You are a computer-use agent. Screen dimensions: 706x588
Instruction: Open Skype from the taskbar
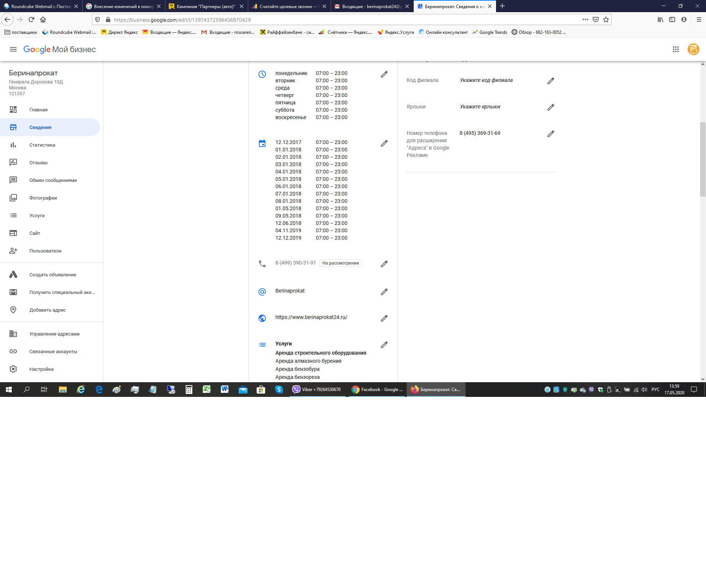point(279,390)
